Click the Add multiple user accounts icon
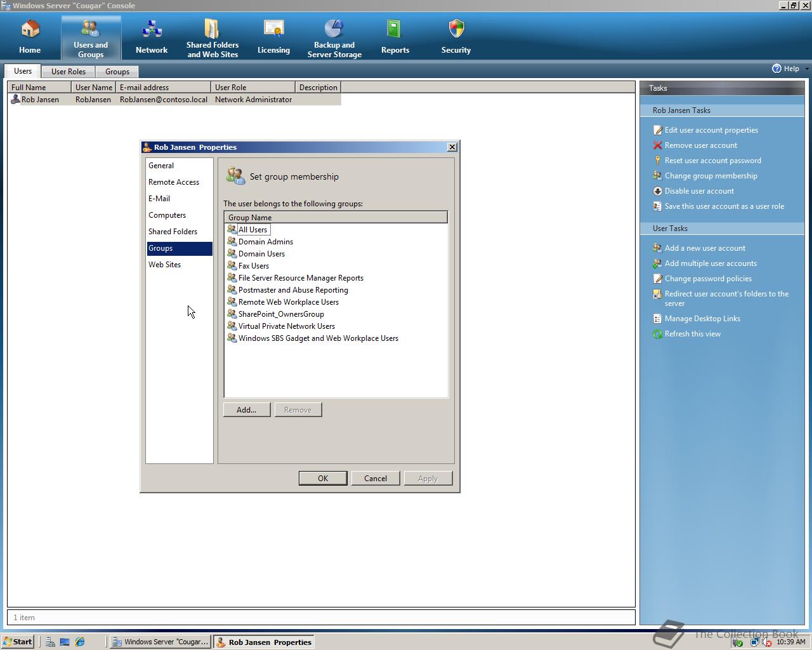The height and width of the screenshot is (650, 812). click(658, 263)
